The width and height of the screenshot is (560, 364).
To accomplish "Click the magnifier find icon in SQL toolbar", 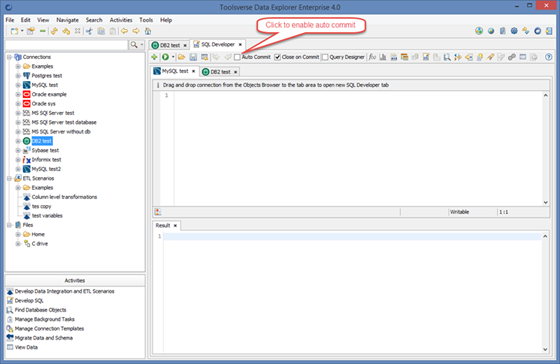I will click(447, 57).
